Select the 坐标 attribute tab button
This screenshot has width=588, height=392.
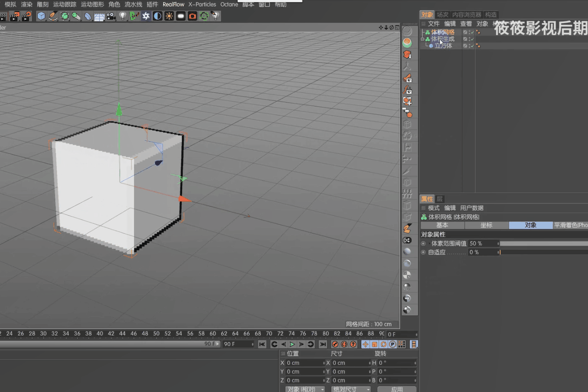point(486,225)
